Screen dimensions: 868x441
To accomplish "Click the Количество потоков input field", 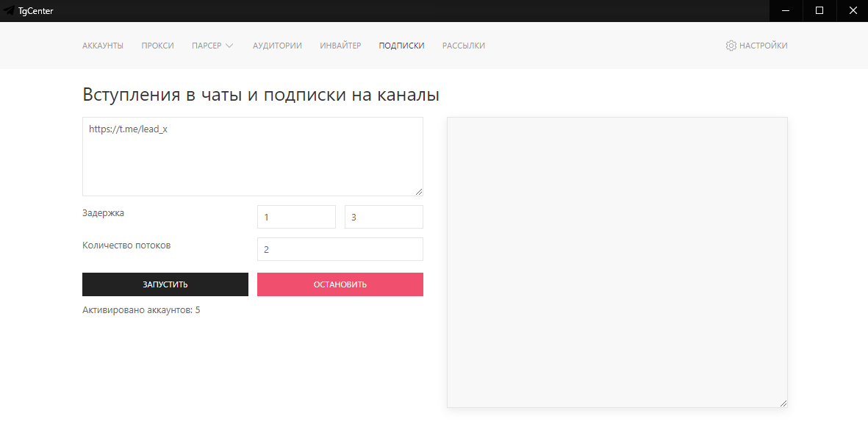I will (340, 249).
